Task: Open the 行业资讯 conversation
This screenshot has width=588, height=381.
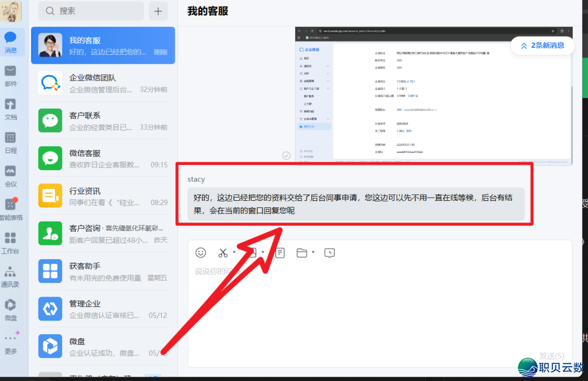Action: click(103, 196)
